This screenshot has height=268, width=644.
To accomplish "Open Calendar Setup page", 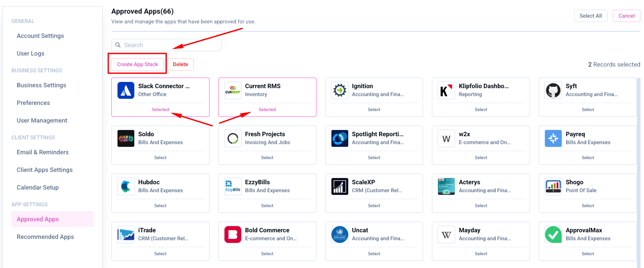I will point(38,187).
